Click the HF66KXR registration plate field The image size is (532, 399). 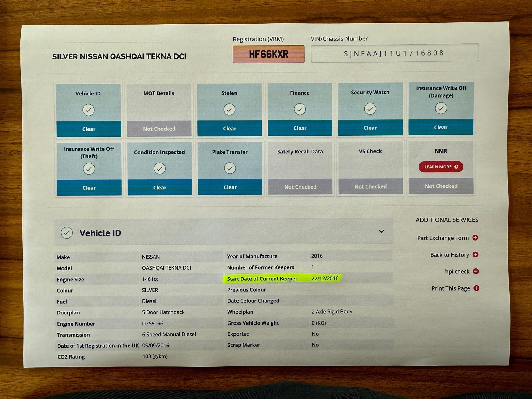269,54
